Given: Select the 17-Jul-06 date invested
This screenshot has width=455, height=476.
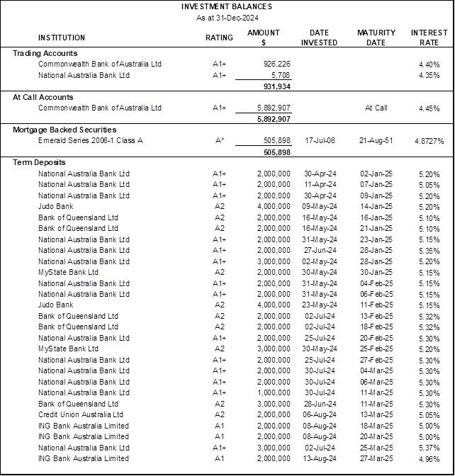Looking at the screenshot, I should coord(320,140).
